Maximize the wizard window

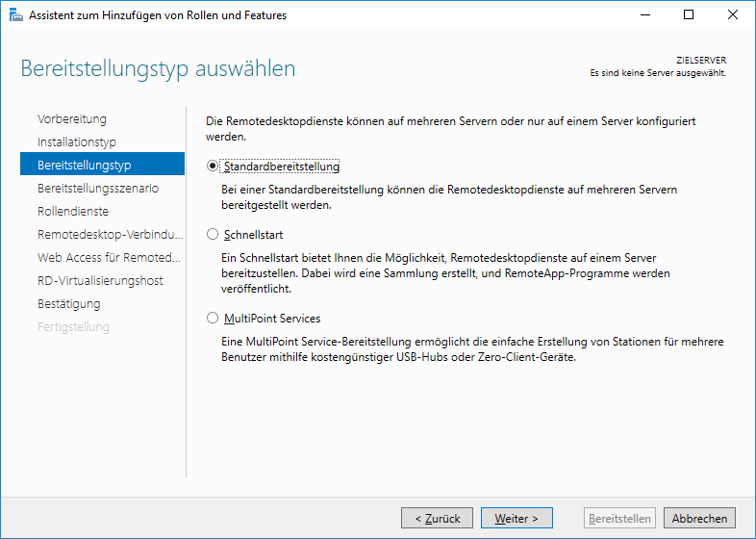click(x=689, y=15)
